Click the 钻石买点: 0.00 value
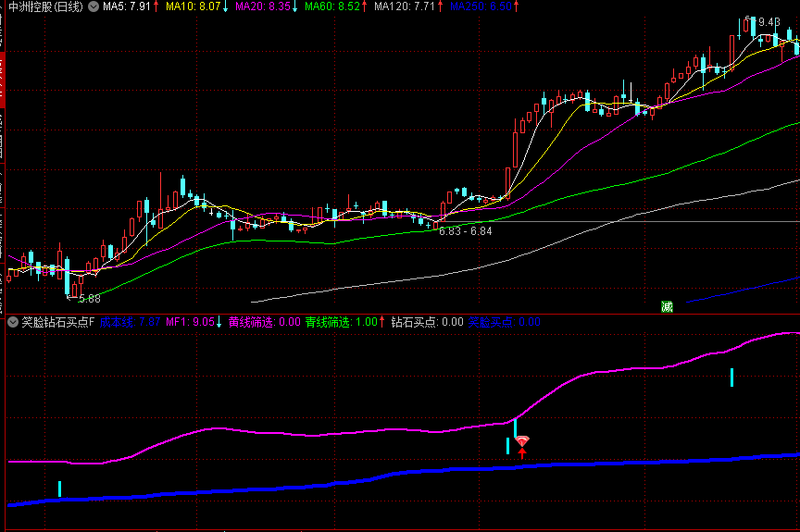 pos(427,322)
